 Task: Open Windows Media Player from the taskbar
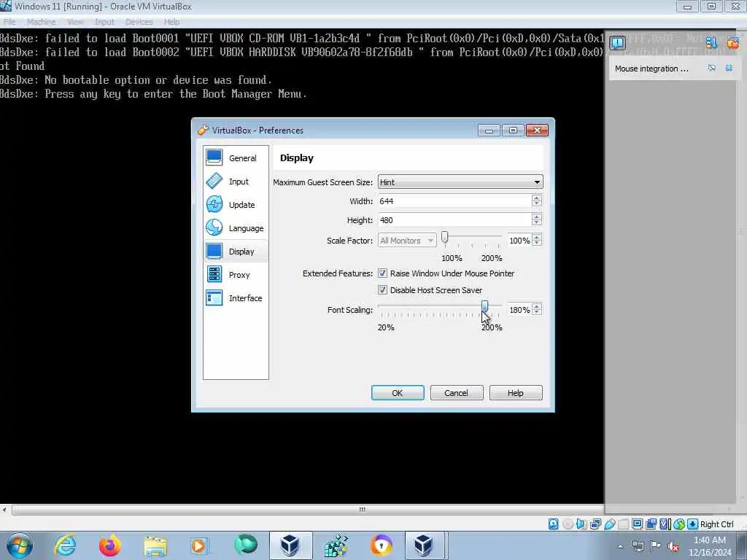coord(199,545)
